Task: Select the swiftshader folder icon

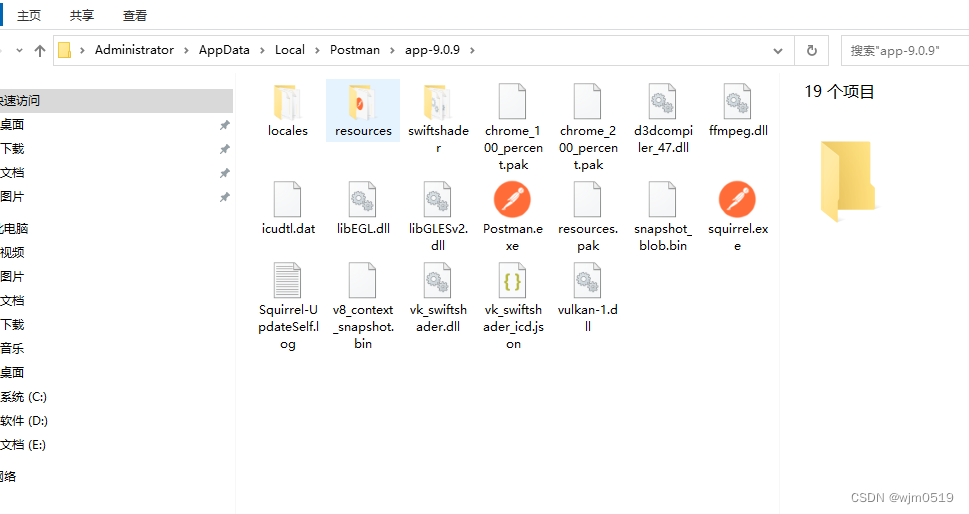Action: (438, 102)
